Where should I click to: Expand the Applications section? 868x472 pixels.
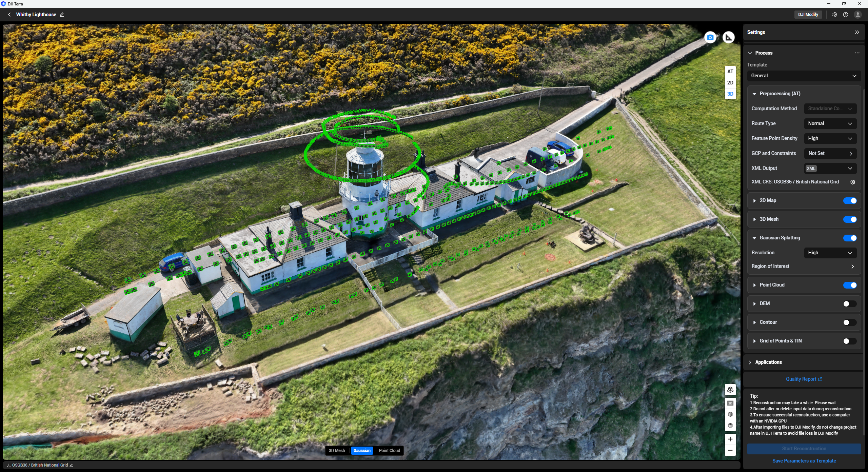(768, 362)
